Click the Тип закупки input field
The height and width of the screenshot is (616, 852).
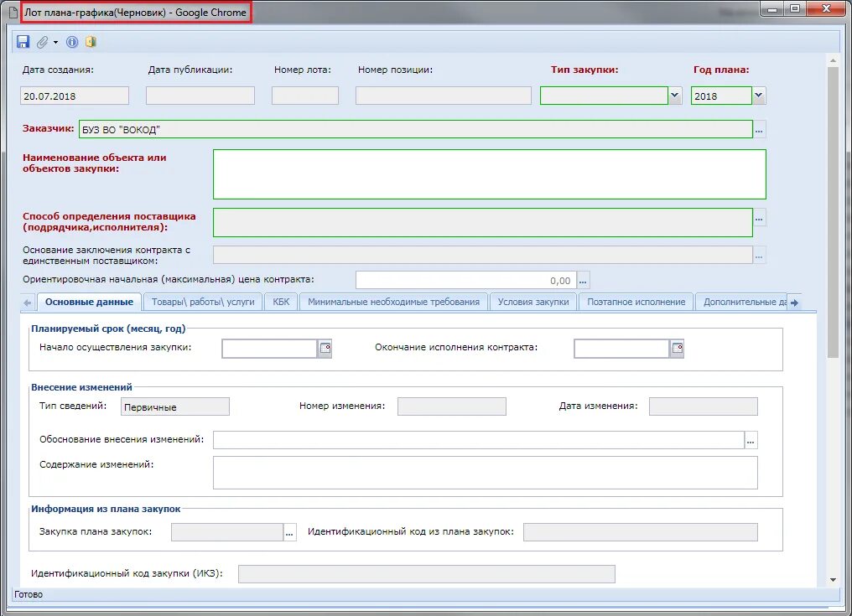604,96
